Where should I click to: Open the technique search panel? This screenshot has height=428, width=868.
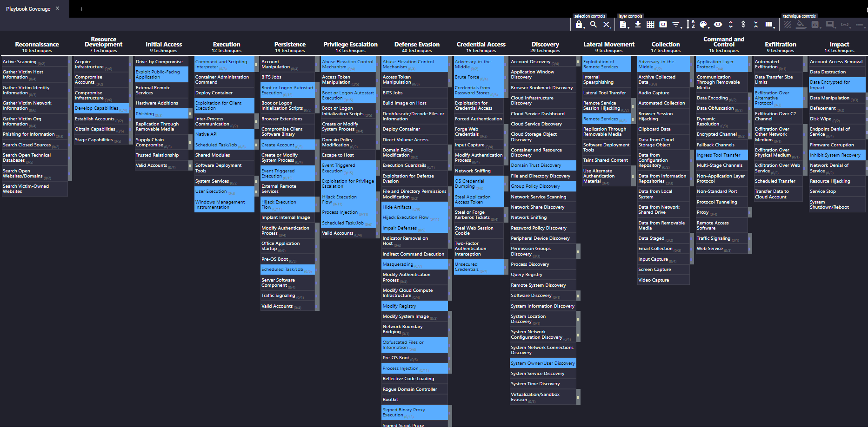(x=593, y=25)
